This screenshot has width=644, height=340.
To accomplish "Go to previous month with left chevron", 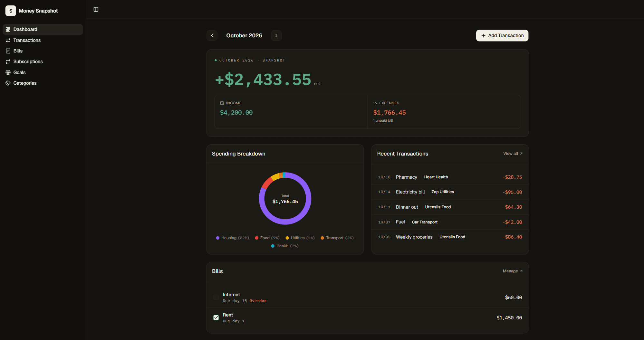I will coord(212,35).
